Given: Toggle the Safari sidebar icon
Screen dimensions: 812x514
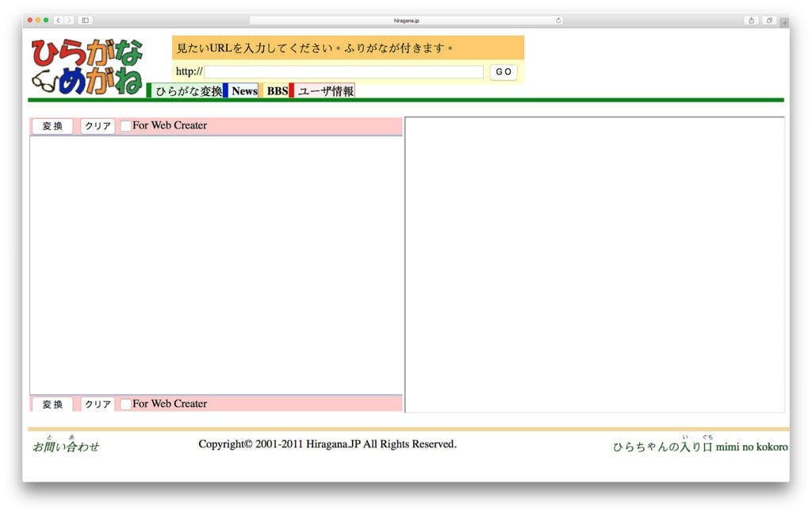Looking at the screenshot, I should pos(86,20).
